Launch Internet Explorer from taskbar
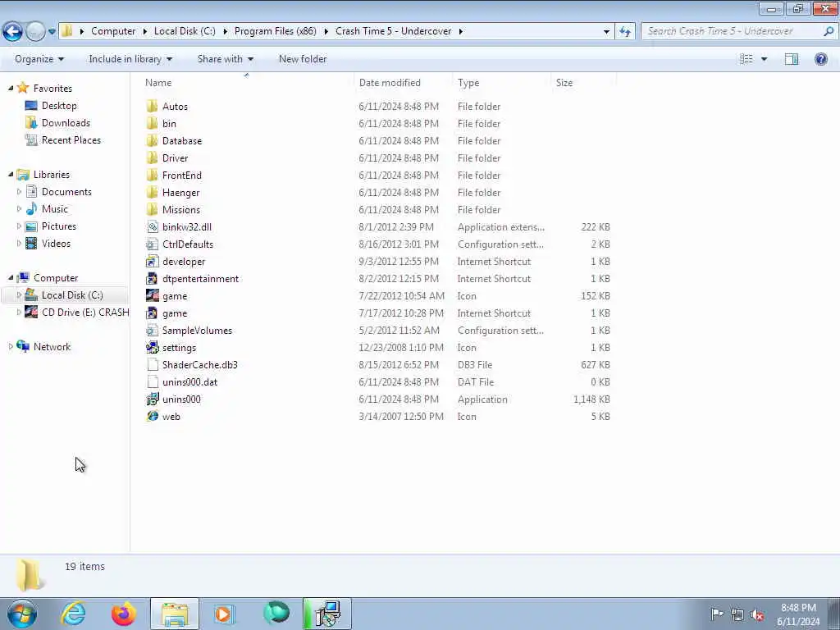 73,614
